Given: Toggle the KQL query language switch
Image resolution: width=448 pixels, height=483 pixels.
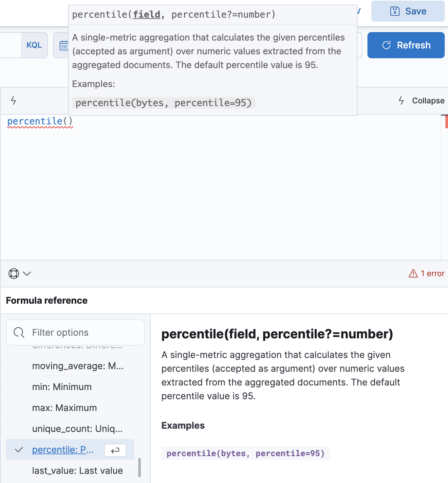Looking at the screenshot, I should tap(34, 45).
